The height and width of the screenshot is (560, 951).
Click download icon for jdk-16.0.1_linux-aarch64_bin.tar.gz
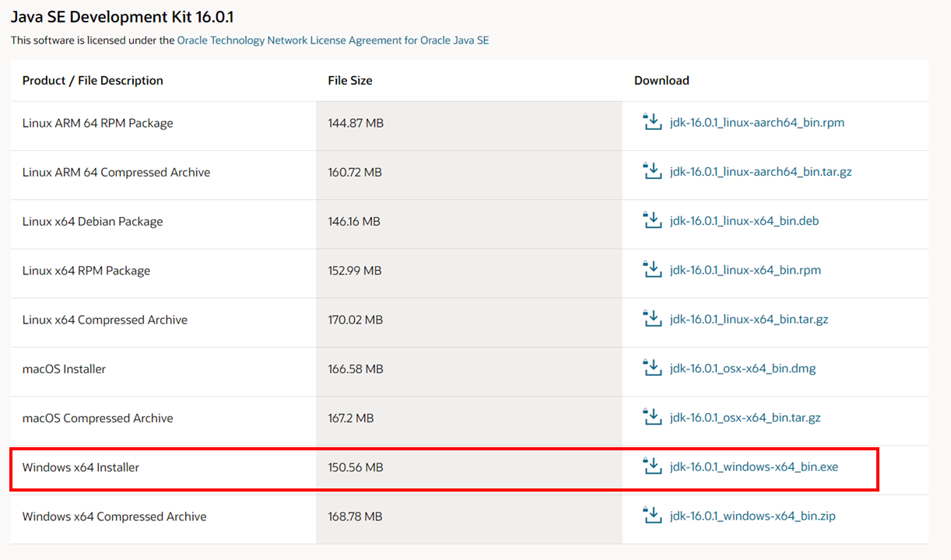coord(651,171)
